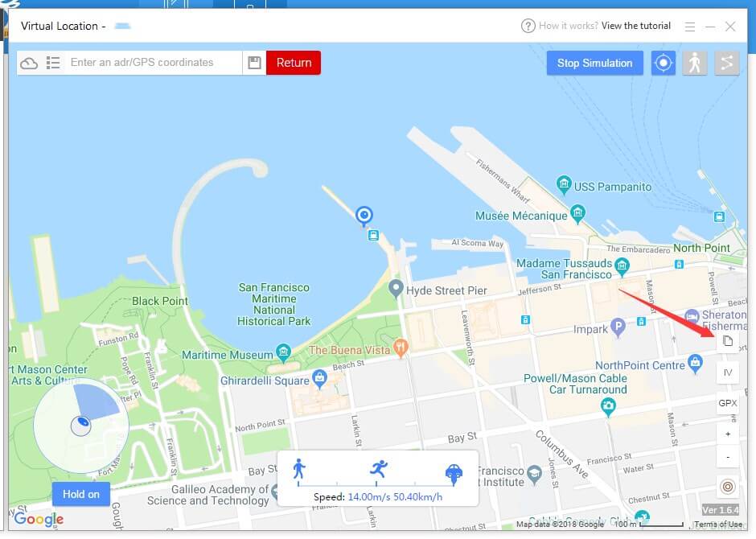Image resolution: width=756 pixels, height=539 pixels.
Task: Zoom in the map with plus
Action: tap(728, 434)
